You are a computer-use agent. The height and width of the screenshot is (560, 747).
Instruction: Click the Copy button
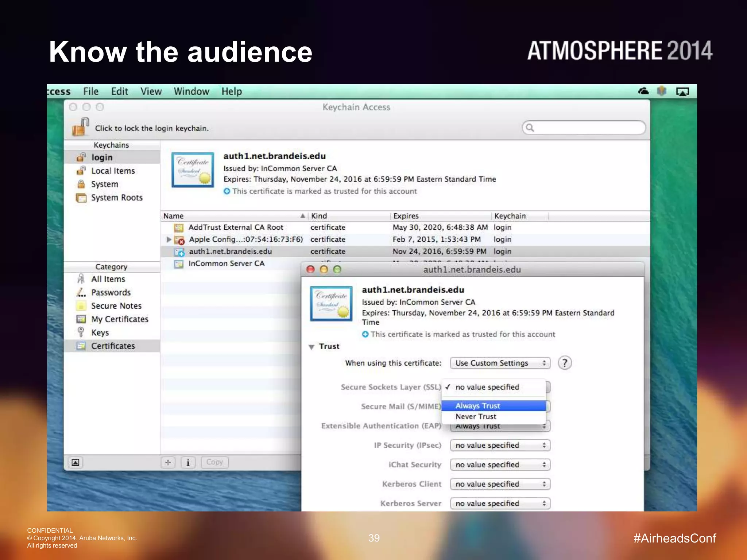[x=215, y=462]
